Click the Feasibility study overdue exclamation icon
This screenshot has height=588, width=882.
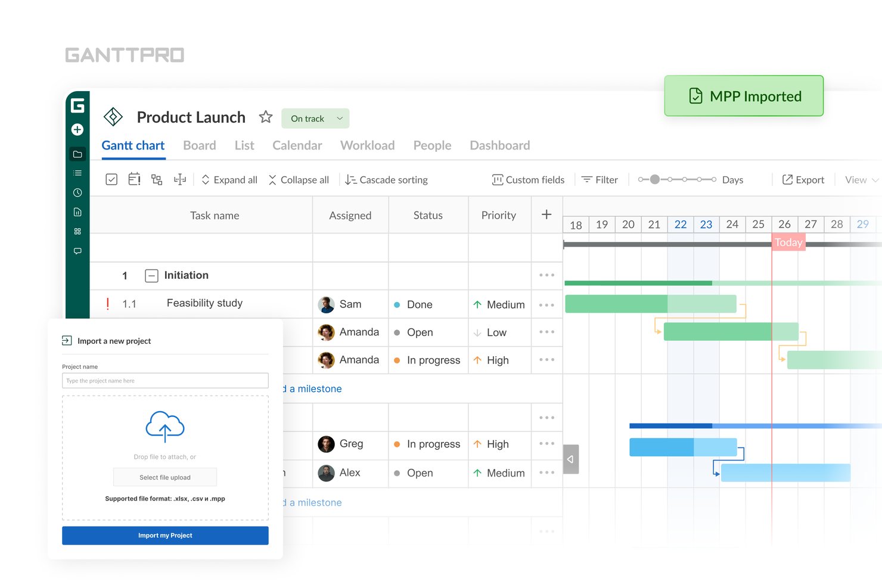click(107, 304)
